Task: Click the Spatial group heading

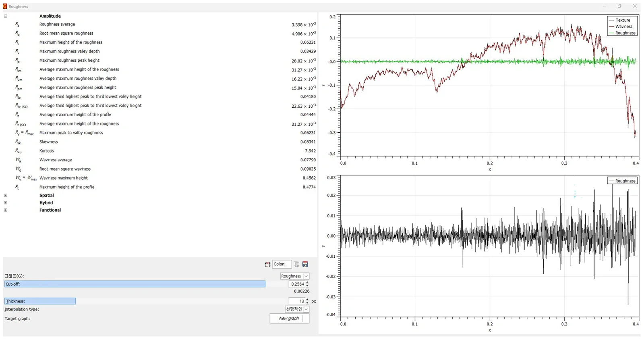Action: pyautogui.click(x=46, y=195)
